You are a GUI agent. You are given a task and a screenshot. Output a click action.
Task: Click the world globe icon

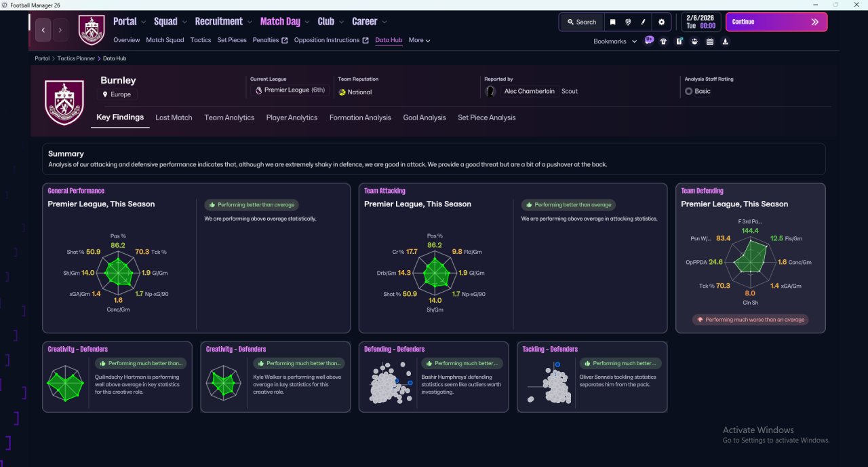pos(628,22)
